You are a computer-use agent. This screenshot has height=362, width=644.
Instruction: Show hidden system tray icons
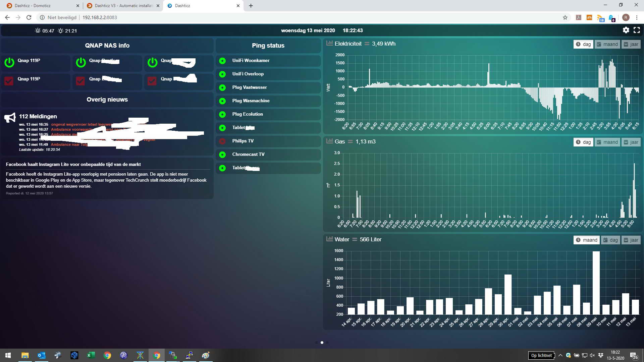pyautogui.click(x=560, y=355)
